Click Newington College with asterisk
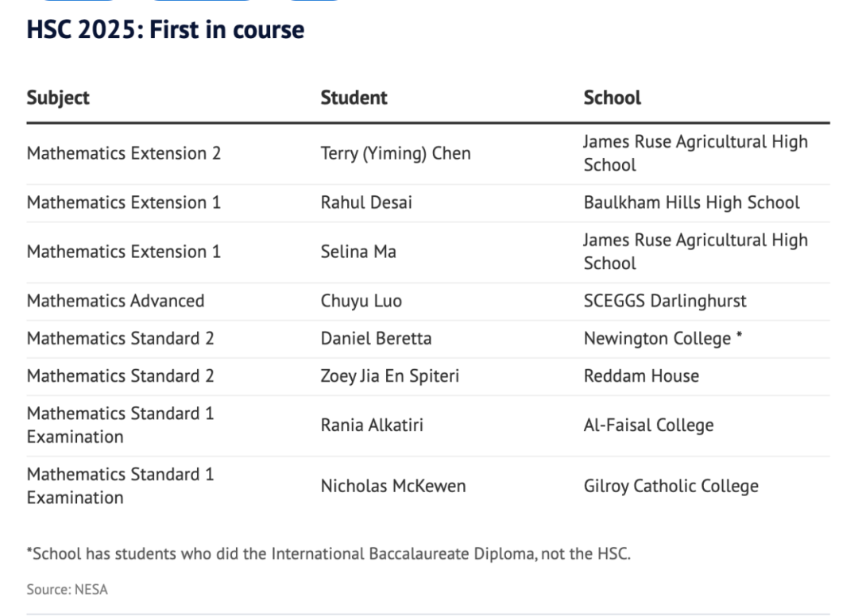This screenshot has width=858, height=616. [x=663, y=338]
